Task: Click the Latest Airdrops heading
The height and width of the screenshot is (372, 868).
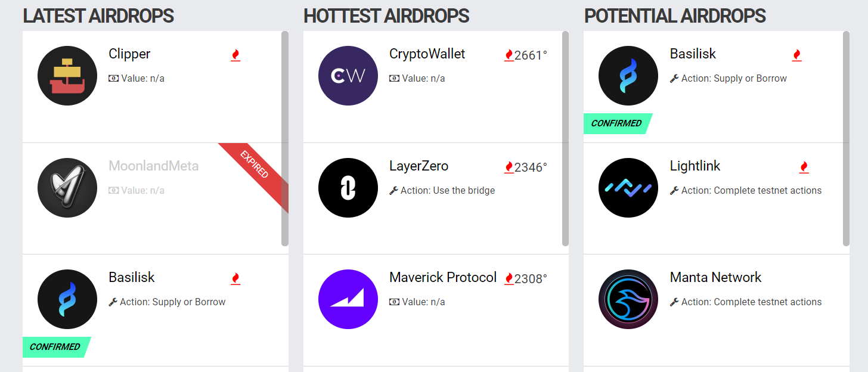Action: click(98, 16)
